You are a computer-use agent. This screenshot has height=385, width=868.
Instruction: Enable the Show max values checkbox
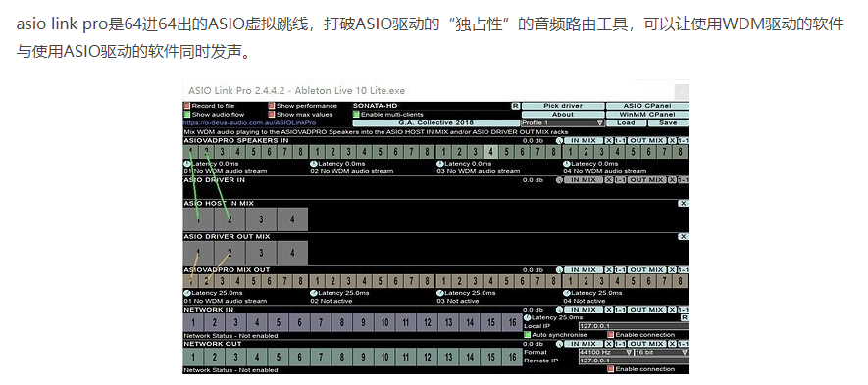point(272,115)
